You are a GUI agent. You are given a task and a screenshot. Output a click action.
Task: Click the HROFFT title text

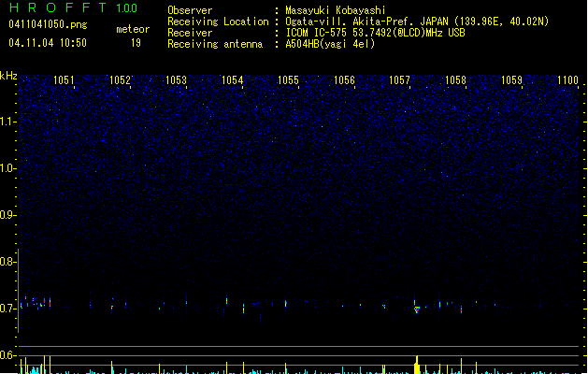pyautogui.click(x=58, y=7)
